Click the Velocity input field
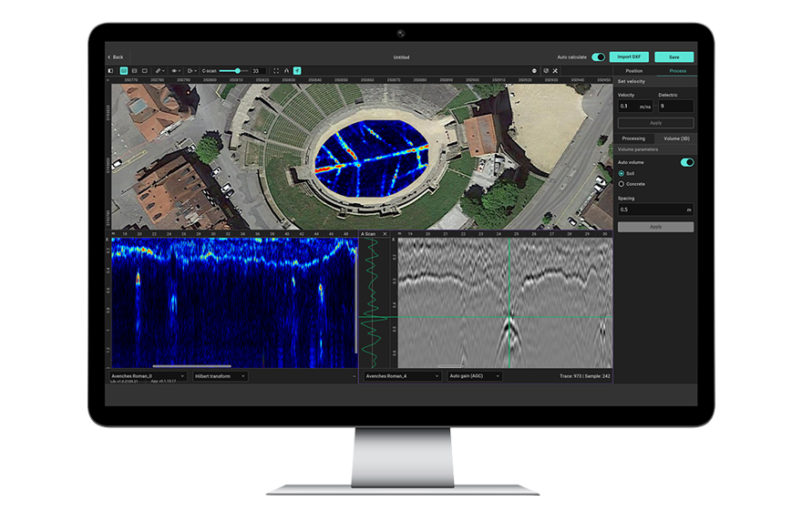Screen dimensions: 802x532 pos(634,107)
